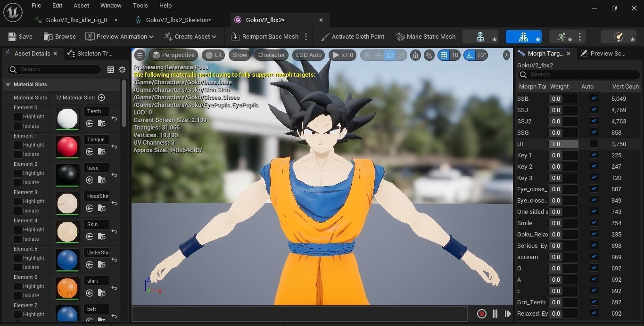
Task: Open Asset Details panel settings gear
Action: pyautogui.click(x=122, y=69)
